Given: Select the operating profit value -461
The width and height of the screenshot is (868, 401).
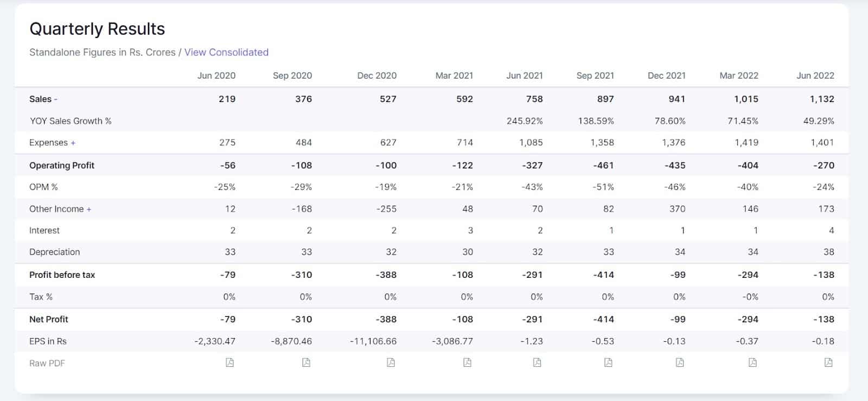Looking at the screenshot, I should (604, 166).
